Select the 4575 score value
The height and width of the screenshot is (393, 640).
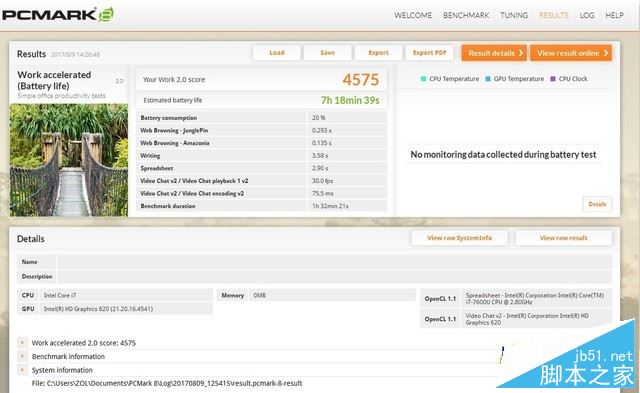361,80
